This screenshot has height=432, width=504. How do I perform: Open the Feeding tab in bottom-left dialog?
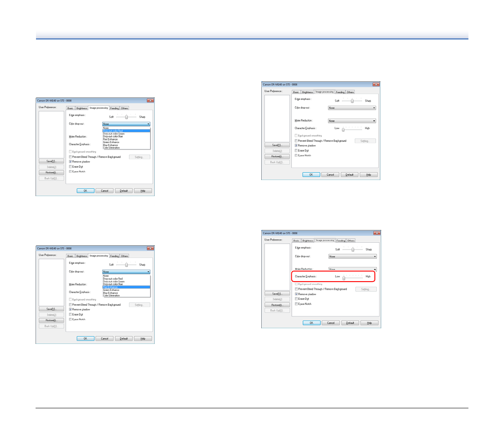pos(114,256)
